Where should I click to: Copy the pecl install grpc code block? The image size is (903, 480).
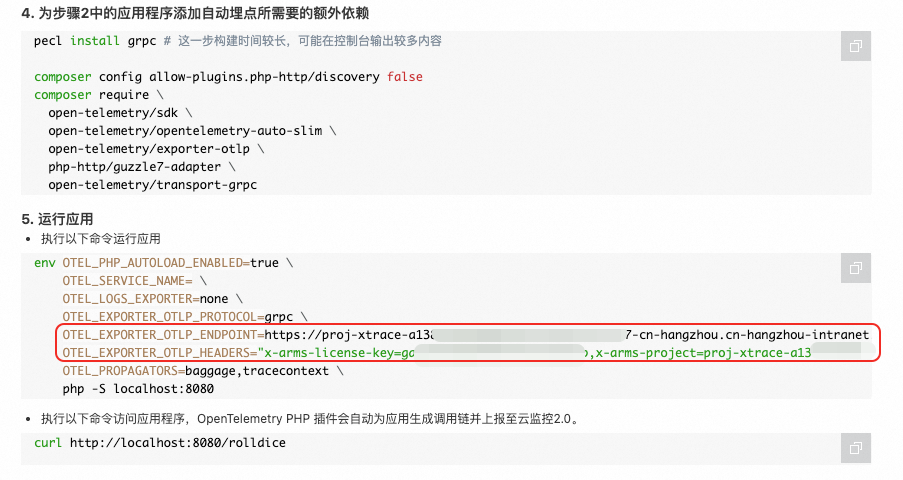(x=856, y=46)
